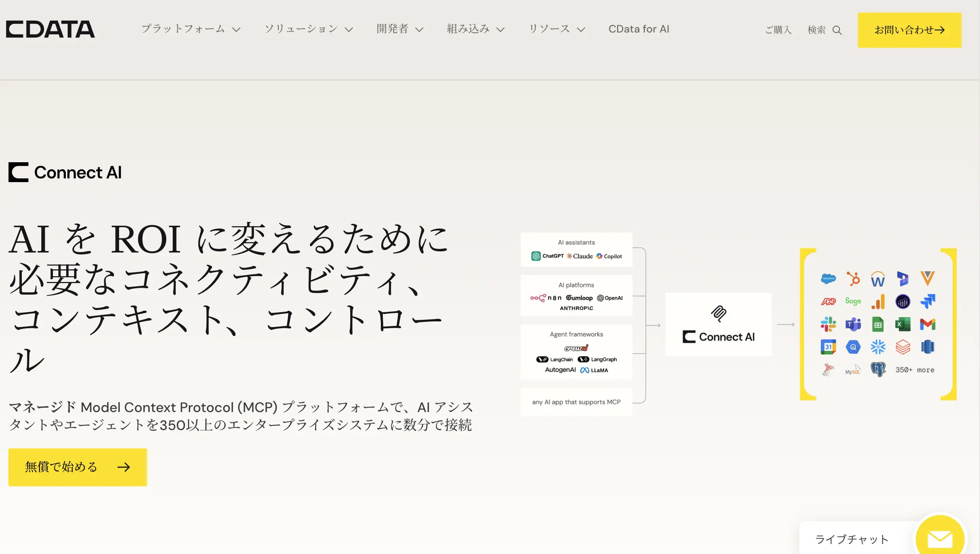This screenshot has height=554, width=980.
Task: Click the '350+ more' text
Action: (915, 370)
